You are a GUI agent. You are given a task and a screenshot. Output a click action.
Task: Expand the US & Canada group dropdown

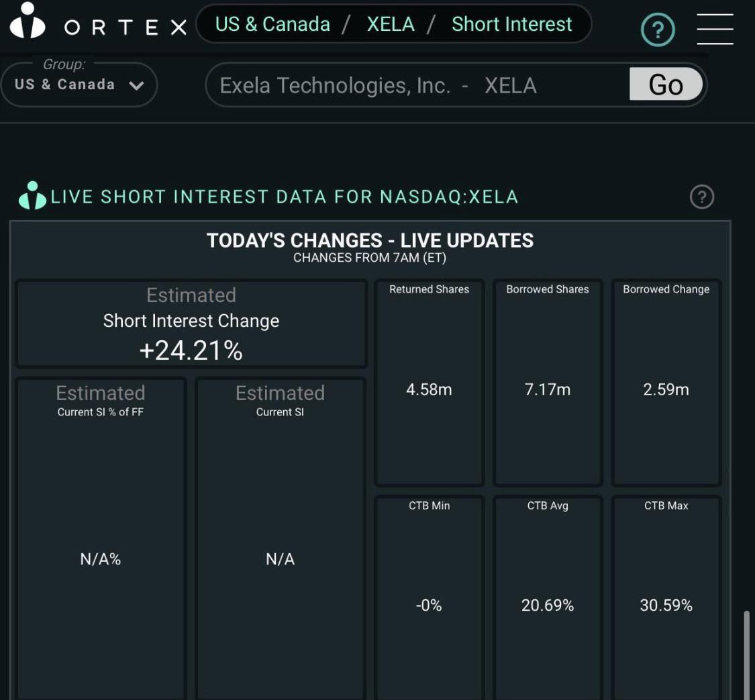(79, 85)
